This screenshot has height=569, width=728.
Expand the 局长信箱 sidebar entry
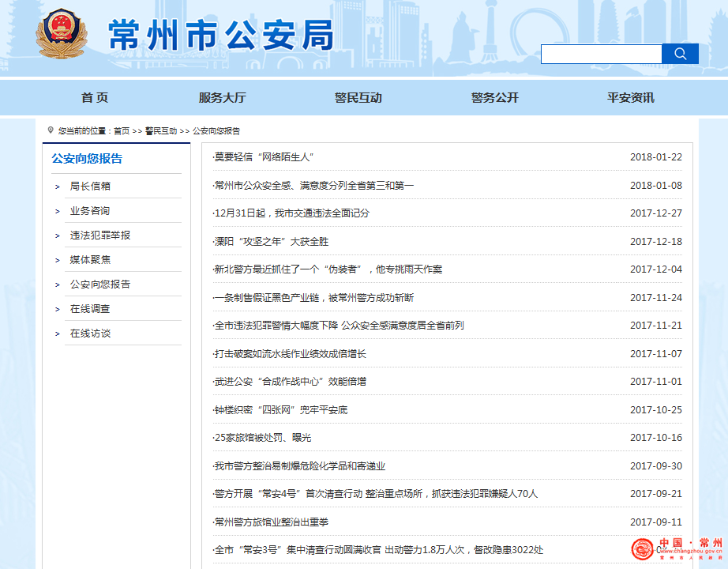click(x=90, y=187)
